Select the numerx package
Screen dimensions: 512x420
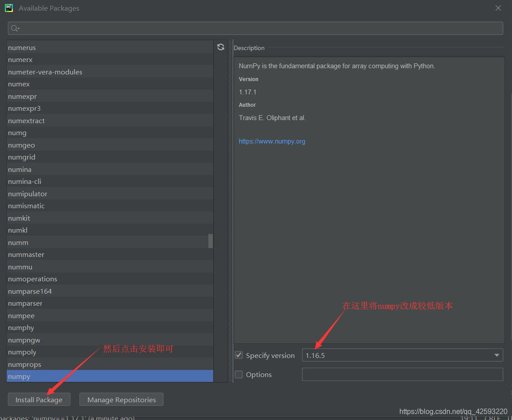110,60
